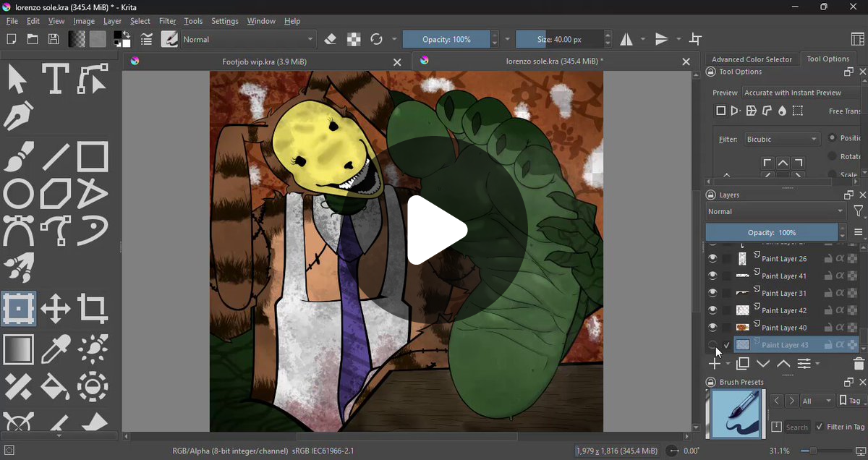Open the brush preset tag dropdown
Screen dimensions: 868x460
(817, 401)
